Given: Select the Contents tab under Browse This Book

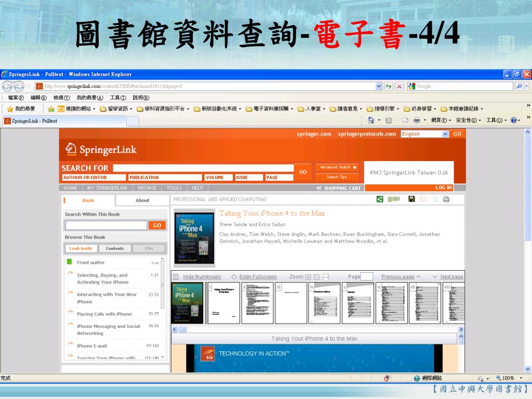Looking at the screenshot, I should pyautogui.click(x=115, y=248).
